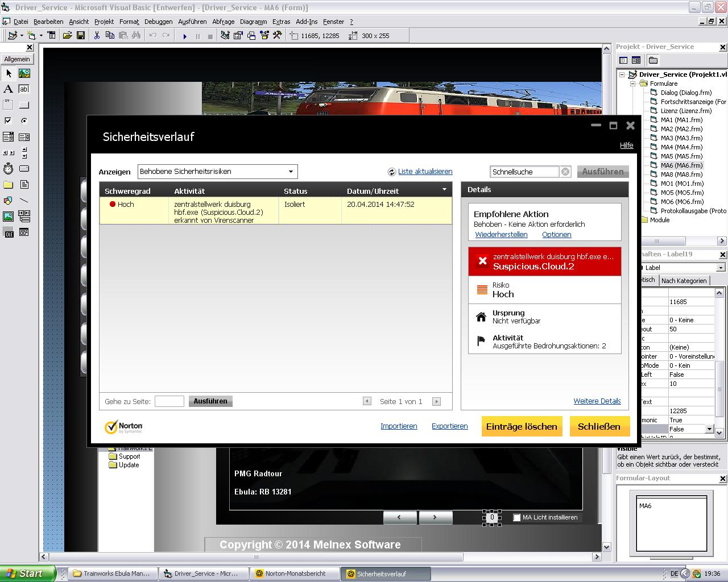Image resolution: width=728 pixels, height=582 pixels.
Task: Click the Start (run) toolbar button
Action: tap(185, 36)
